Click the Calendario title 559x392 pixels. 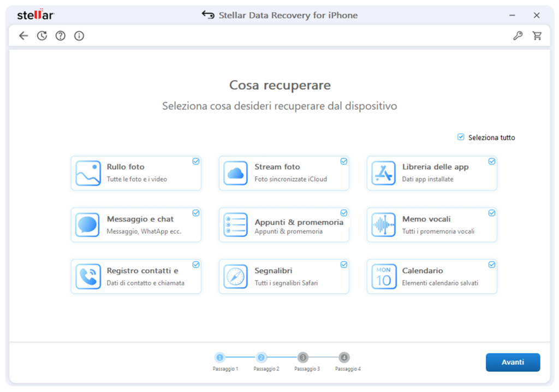(x=423, y=271)
